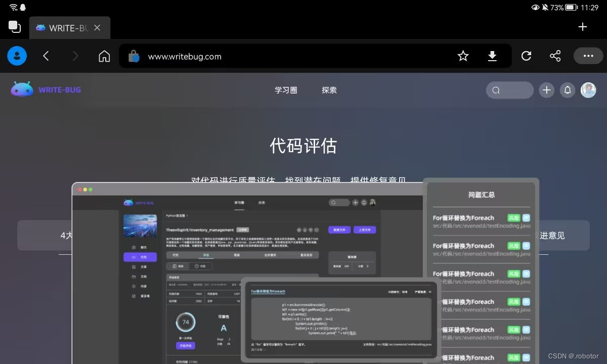Click the 开始评估 button in preview
607x364 pixels.
coord(185,346)
